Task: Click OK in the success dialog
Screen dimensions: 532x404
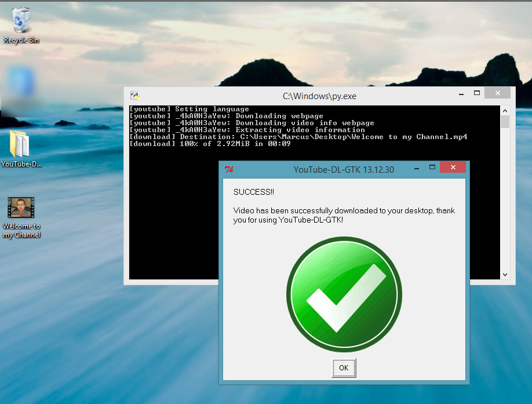Action: coord(344,367)
